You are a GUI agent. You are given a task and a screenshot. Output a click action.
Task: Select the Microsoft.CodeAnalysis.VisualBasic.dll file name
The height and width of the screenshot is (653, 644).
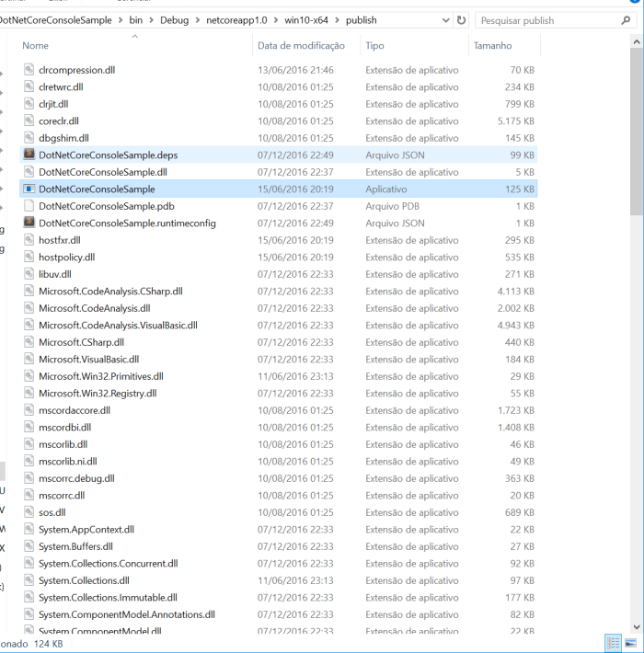(x=118, y=325)
